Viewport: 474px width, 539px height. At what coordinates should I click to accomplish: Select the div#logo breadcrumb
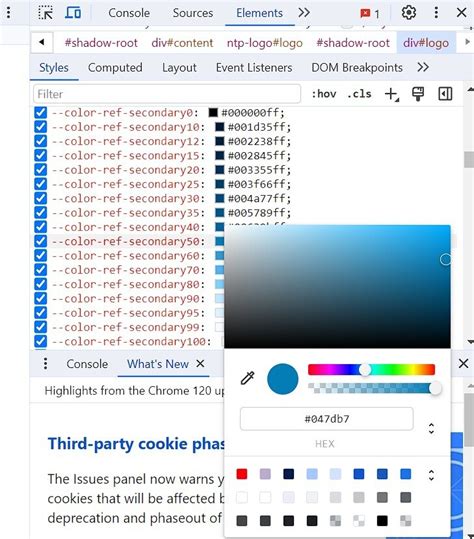pos(426,43)
